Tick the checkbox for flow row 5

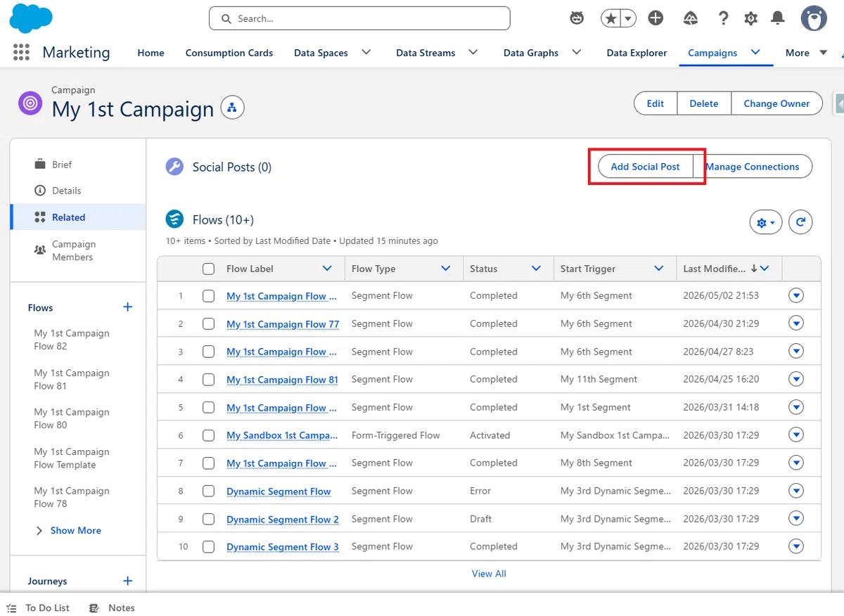[208, 407]
